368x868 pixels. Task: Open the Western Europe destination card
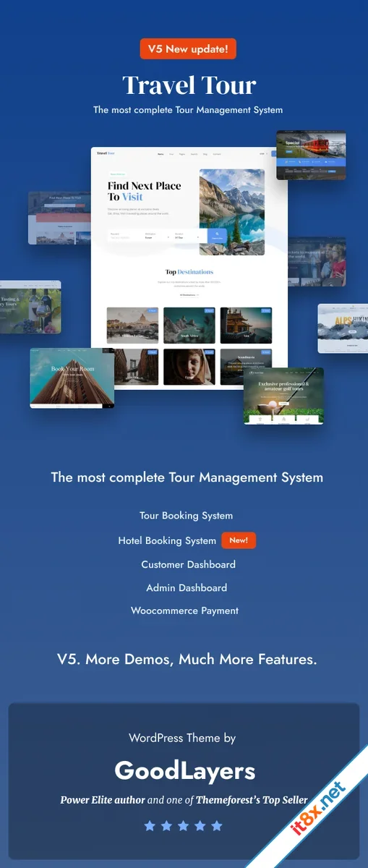(132, 325)
